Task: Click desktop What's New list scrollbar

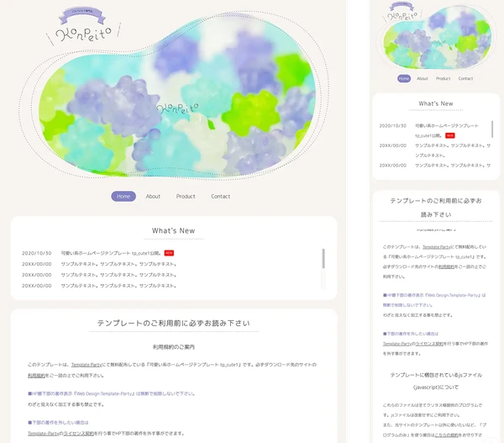Action: (323, 258)
